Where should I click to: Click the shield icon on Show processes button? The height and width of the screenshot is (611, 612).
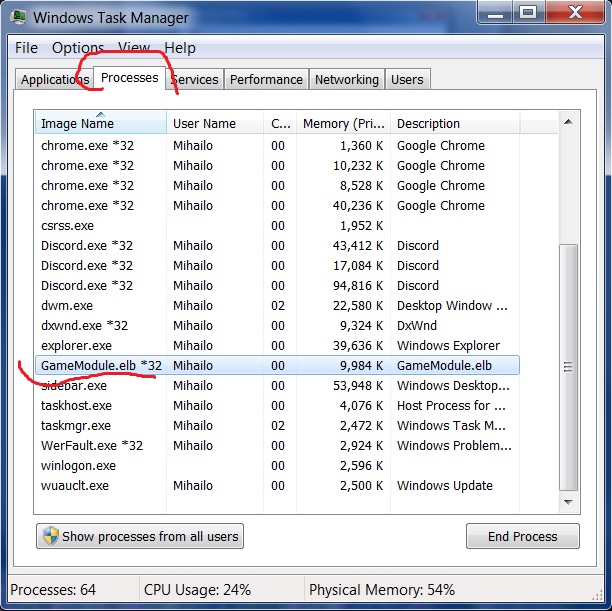pos(51,536)
